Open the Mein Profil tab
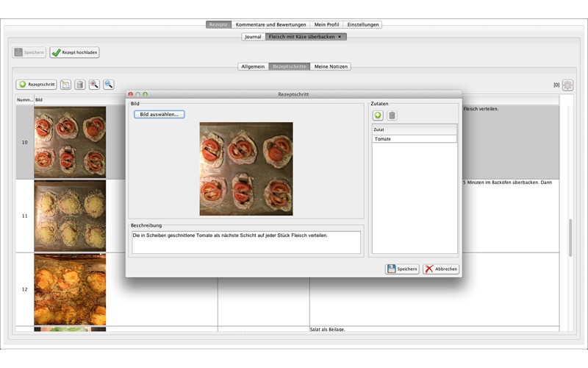Screen dimensions: 588x368 (326, 24)
